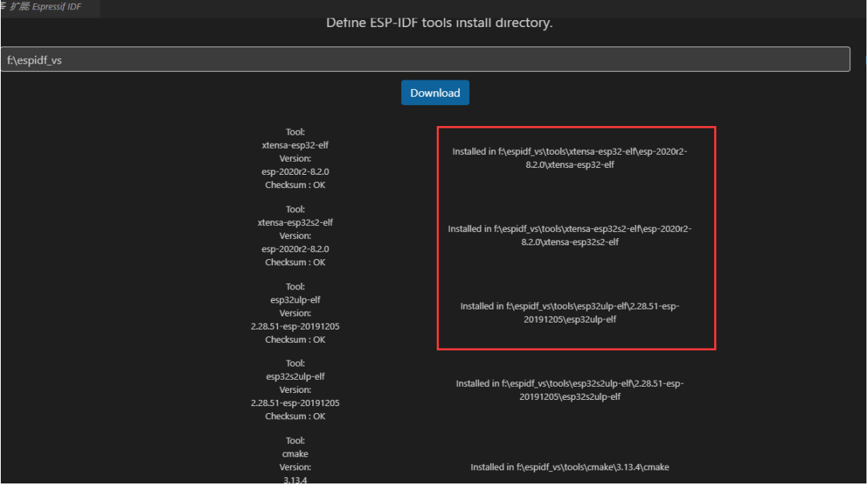868x485 pixels.
Task: Click version esp-2020r2-8.2.0 under xtensa-esp32-elf
Action: coord(295,172)
